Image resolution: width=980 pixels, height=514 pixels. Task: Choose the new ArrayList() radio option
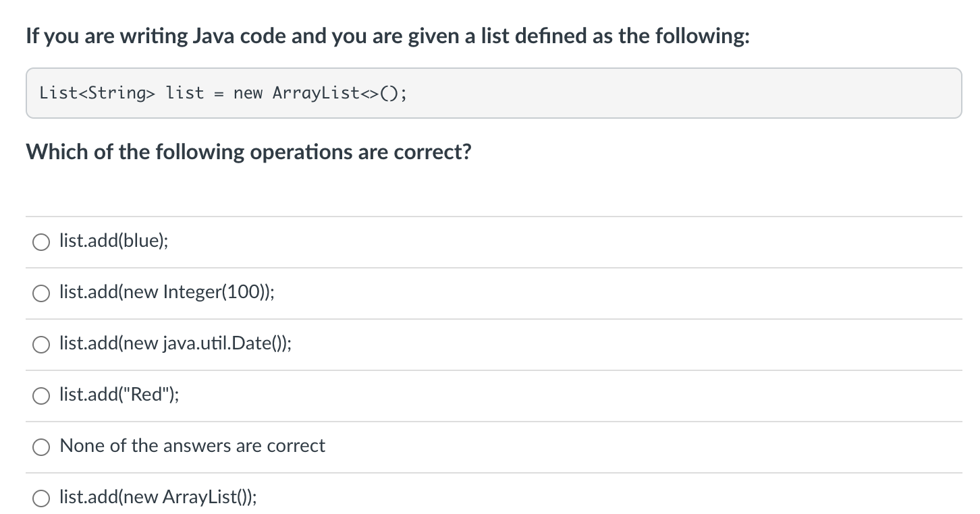pyautogui.click(x=41, y=498)
